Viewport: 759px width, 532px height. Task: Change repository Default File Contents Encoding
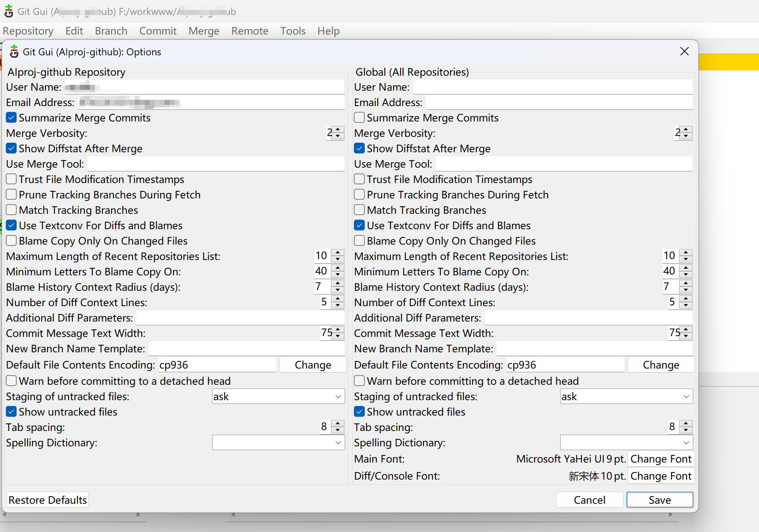coord(313,365)
